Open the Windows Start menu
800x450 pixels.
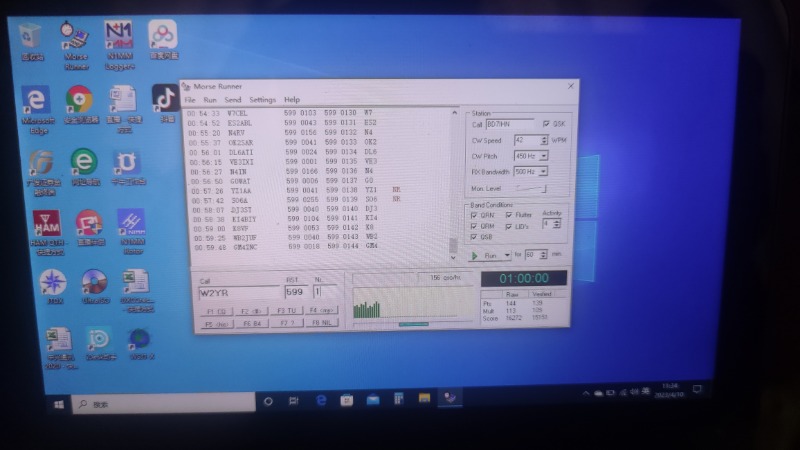59,404
